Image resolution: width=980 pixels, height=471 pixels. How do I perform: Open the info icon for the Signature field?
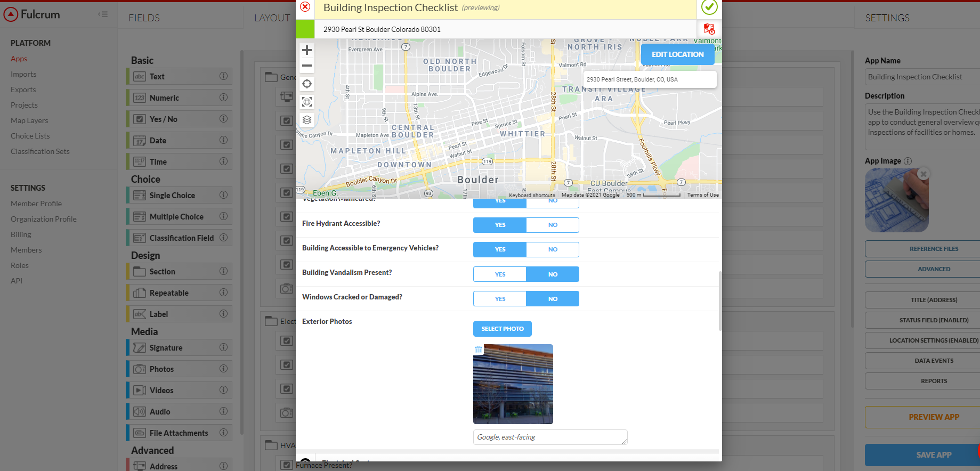(224, 347)
